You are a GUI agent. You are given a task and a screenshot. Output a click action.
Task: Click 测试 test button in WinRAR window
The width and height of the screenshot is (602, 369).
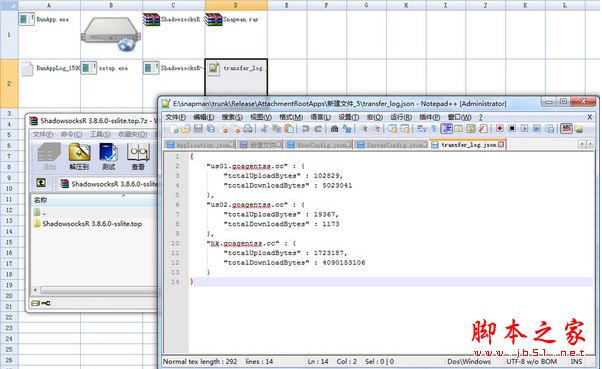coord(109,156)
